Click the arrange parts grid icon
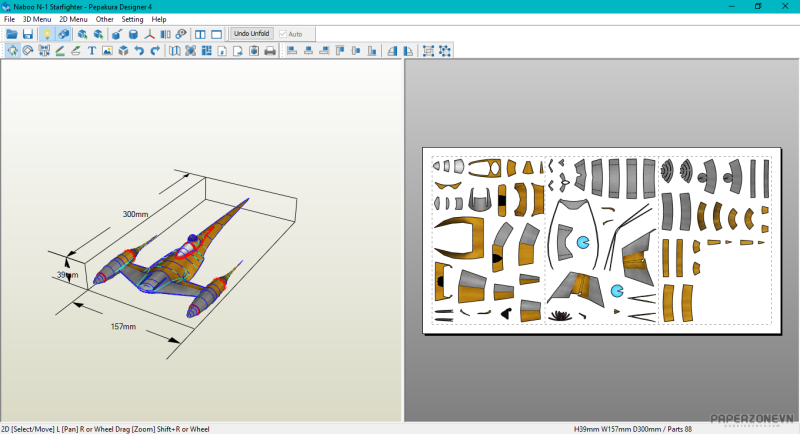 coord(207,50)
